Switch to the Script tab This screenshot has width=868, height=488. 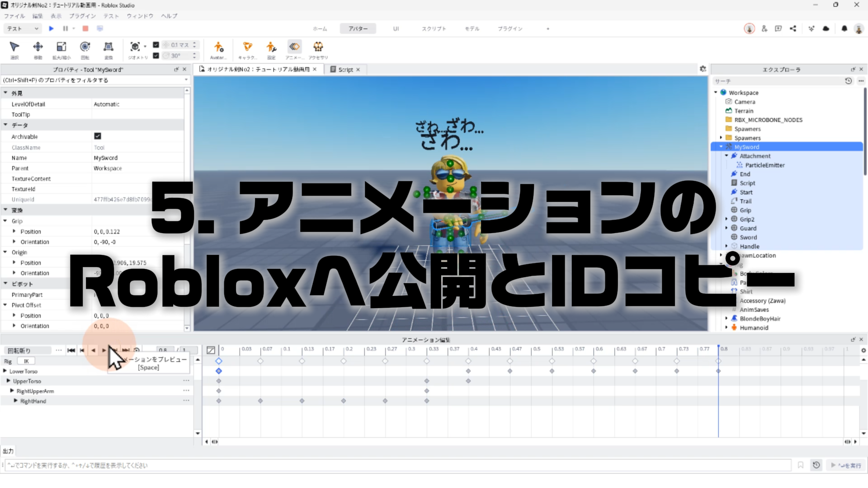pyautogui.click(x=345, y=70)
